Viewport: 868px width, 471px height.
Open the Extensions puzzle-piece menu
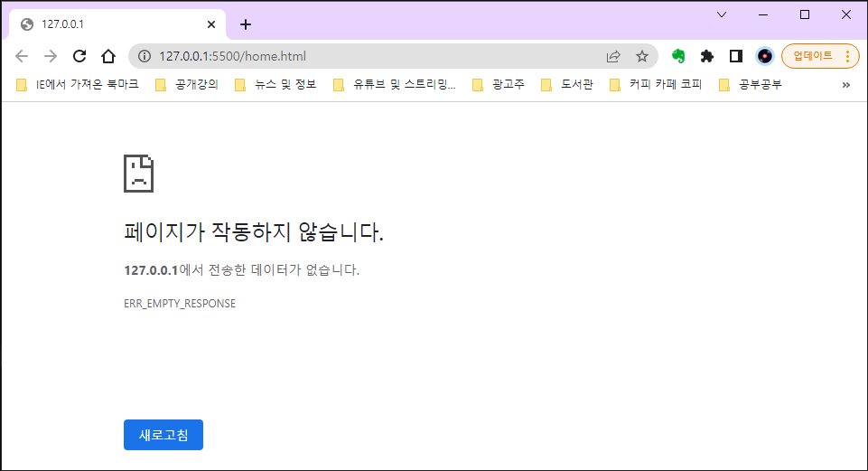[x=707, y=56]
